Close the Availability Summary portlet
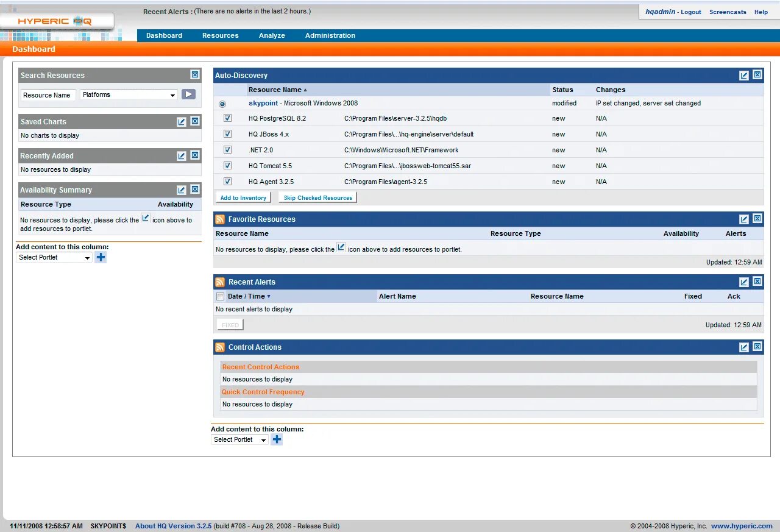 (x=195, y=190)
